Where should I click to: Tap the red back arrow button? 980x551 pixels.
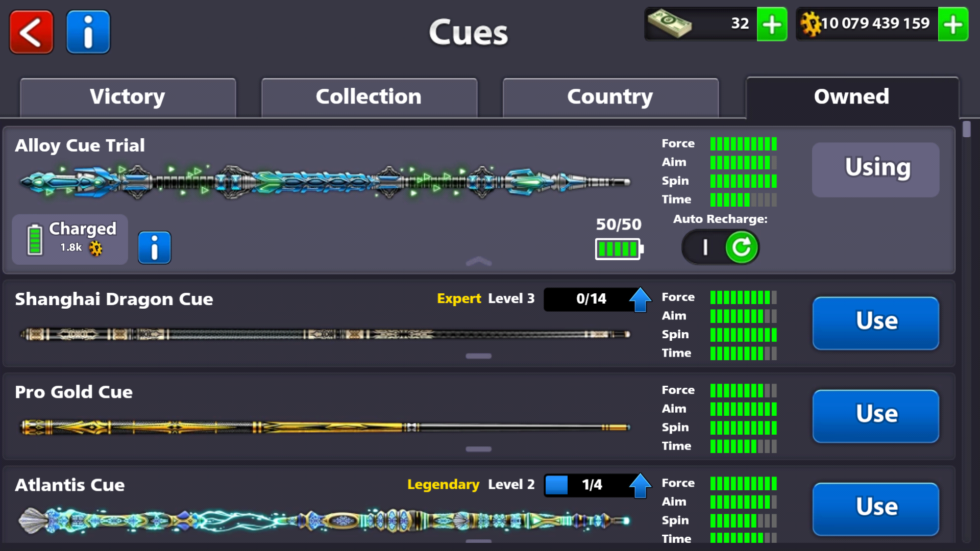(31, 32)
